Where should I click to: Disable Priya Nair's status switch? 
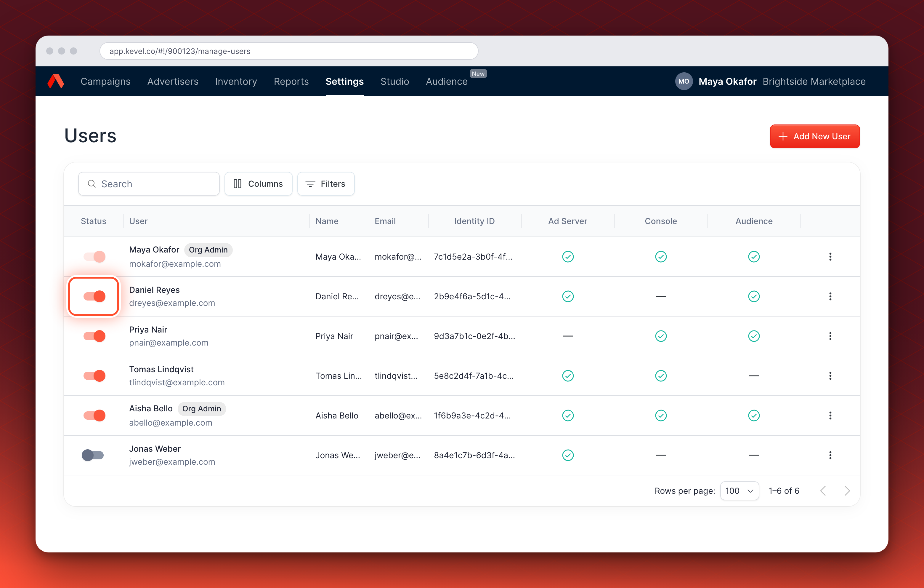pos(94,336)
